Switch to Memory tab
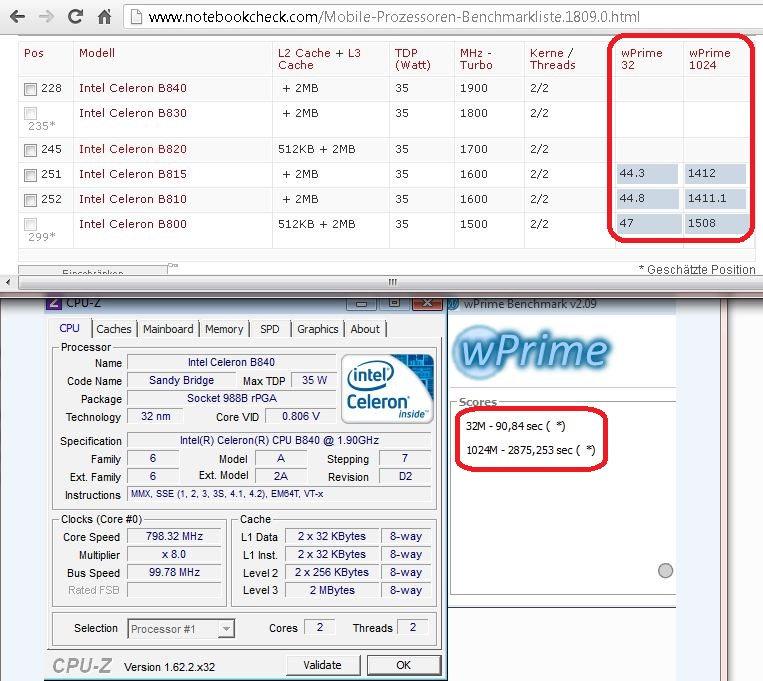The height and width of the screenshot is (681, 763). coord(224,329)
